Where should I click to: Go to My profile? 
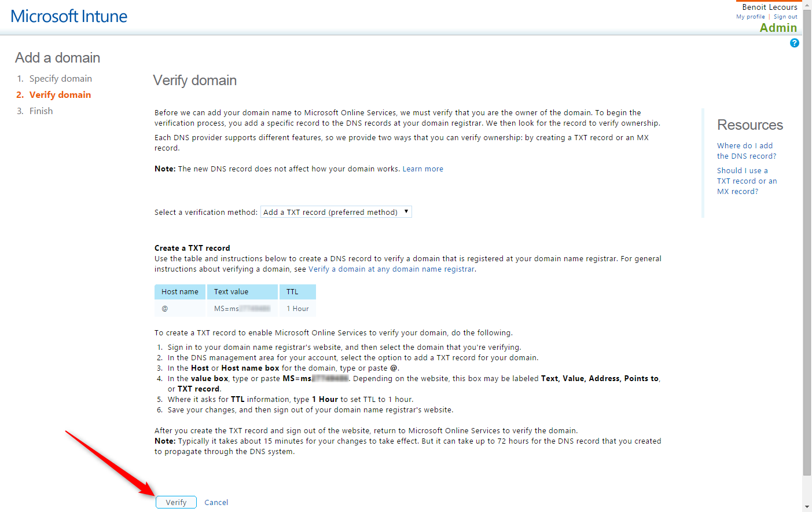[751, 17]
